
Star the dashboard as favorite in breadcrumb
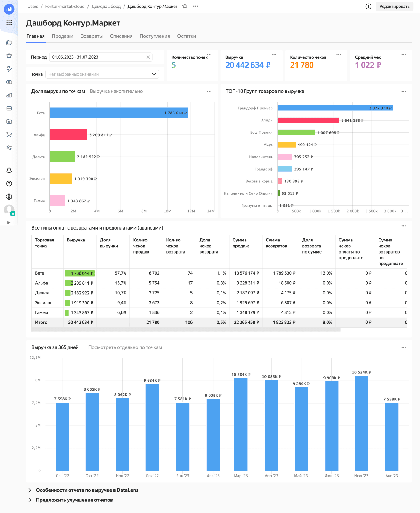pos(185,6)
